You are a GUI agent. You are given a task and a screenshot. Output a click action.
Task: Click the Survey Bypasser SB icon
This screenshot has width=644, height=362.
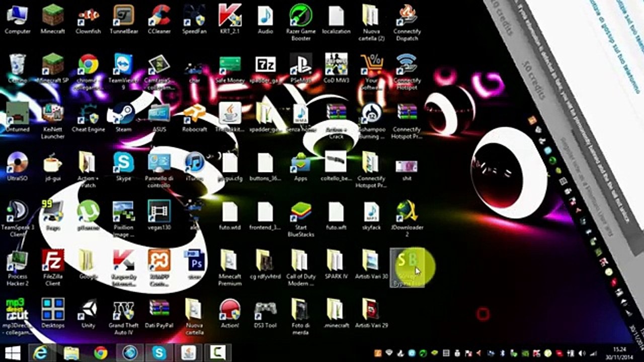pos(407,268)
